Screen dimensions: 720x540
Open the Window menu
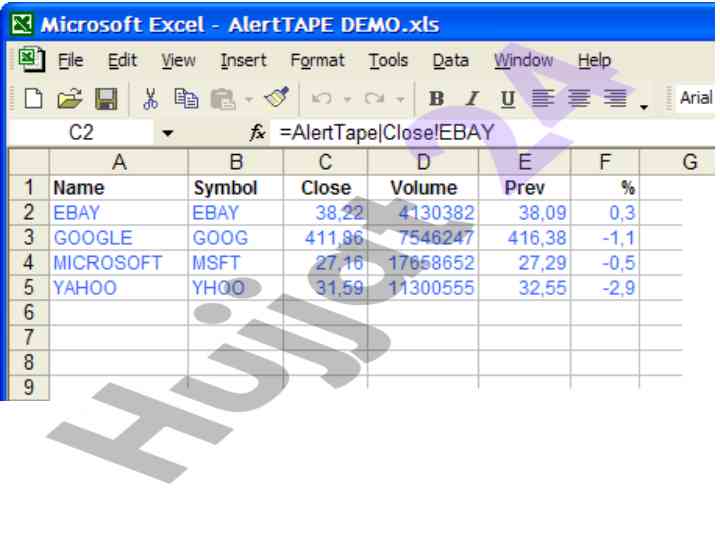click(x=523, y=60)
